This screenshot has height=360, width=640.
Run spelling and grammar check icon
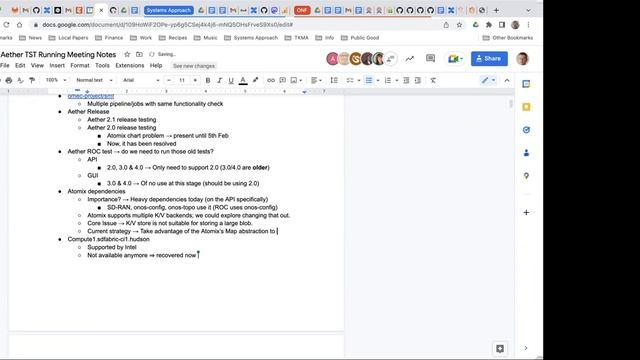click(x=20, y=80)
